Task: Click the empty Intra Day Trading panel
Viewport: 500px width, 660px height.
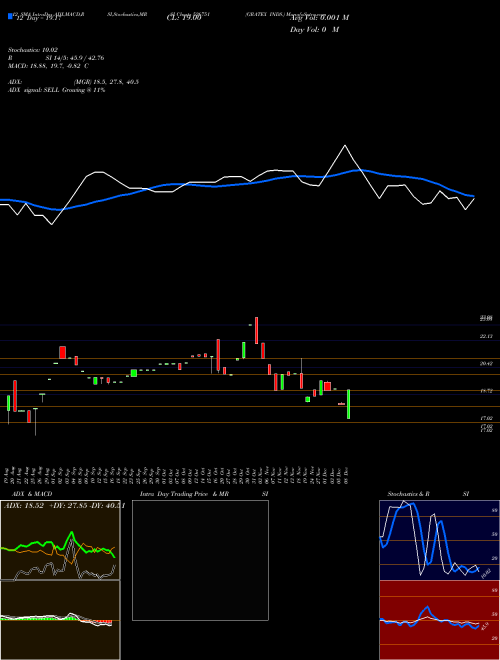Action: pyautogui.click(x=200, y=560)
